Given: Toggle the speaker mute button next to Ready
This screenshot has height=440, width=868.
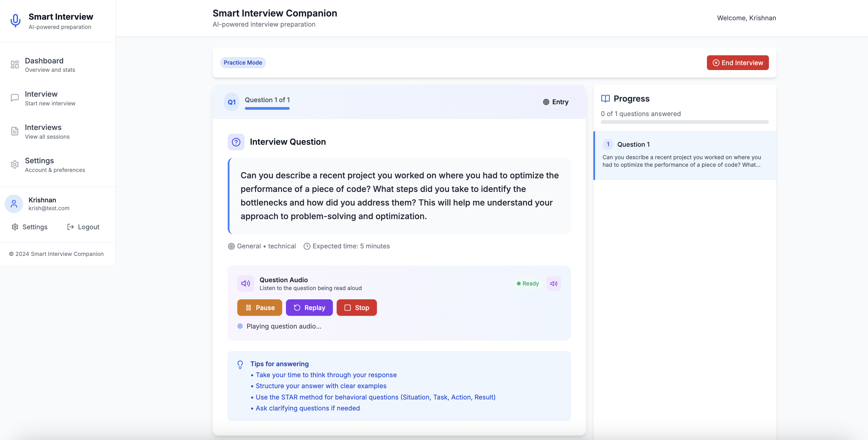Looking at the screenshot, I should coord(554,283).
